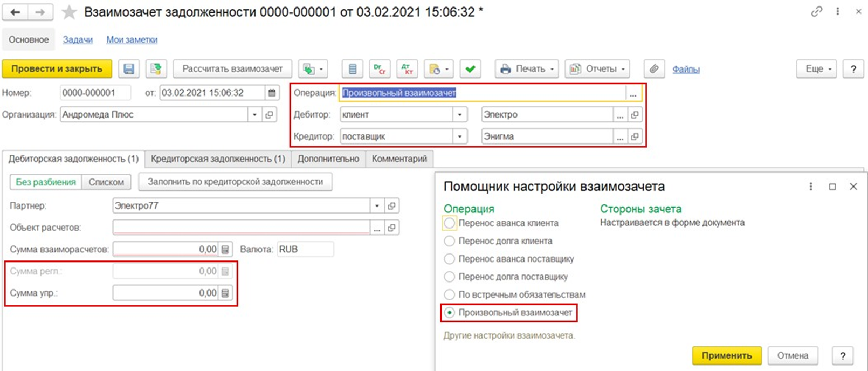Click the green checkmark toolbar icon
The image size is (868, 371).
pyautogui.click(x=470, y=69)
